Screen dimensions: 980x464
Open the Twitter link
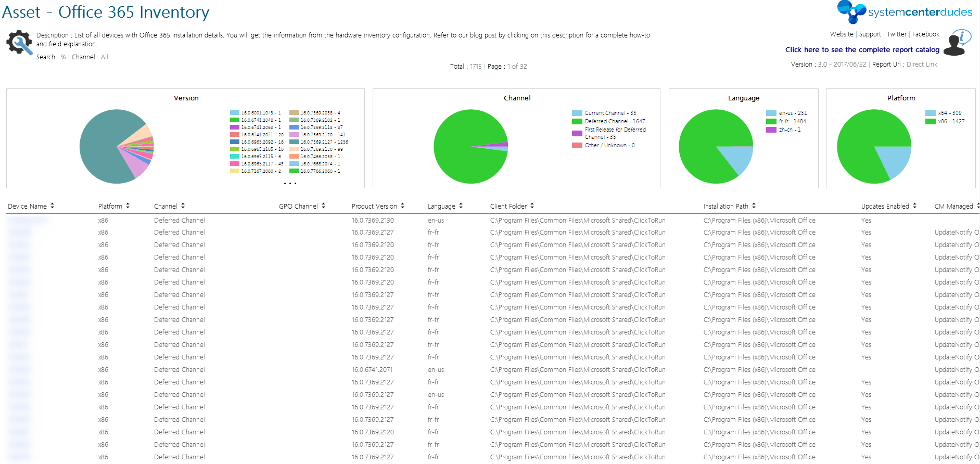click(x=896, y=34)
